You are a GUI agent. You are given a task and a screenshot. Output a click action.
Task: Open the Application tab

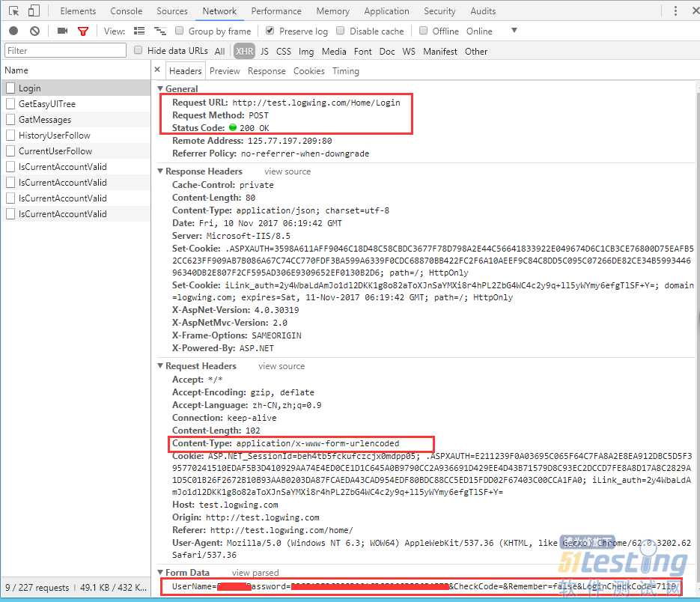click(386, 11)
